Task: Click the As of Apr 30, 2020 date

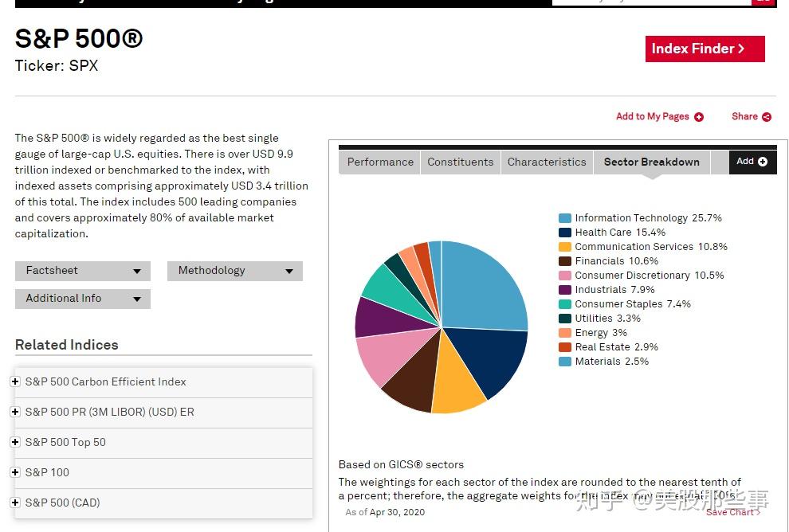Action: coord(385,512)
